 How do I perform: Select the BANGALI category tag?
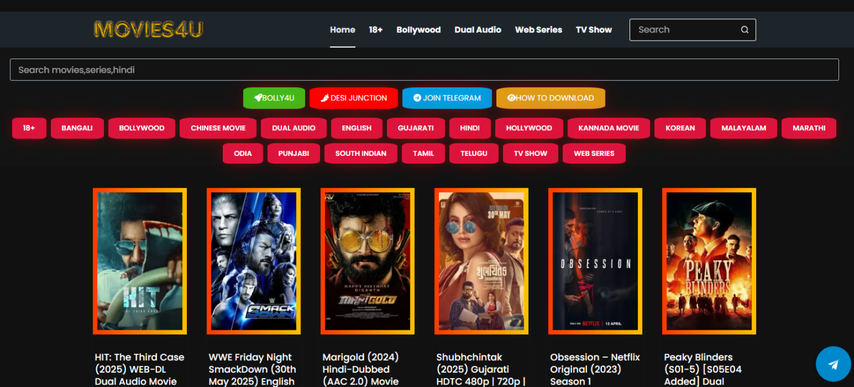tap(77, 128)
